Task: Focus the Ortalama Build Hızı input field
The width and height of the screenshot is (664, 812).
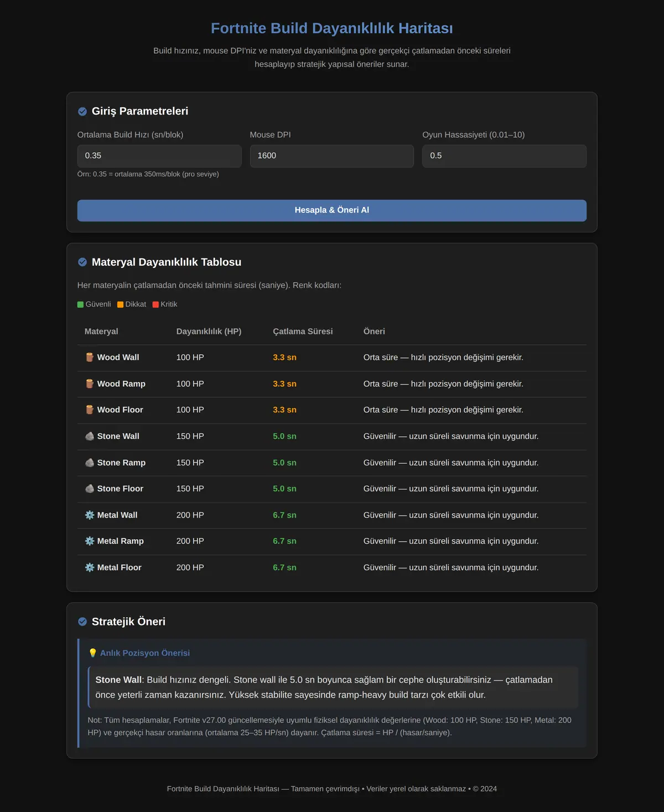Action: point(159,156)
